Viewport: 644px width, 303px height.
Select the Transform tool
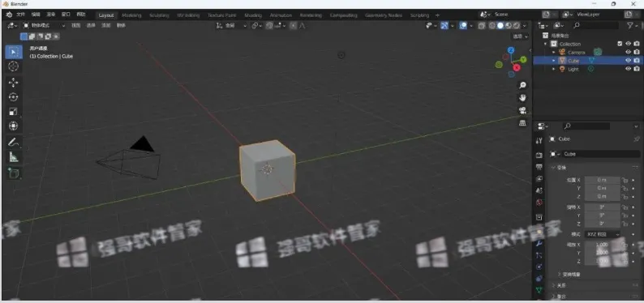coord(14,126)
